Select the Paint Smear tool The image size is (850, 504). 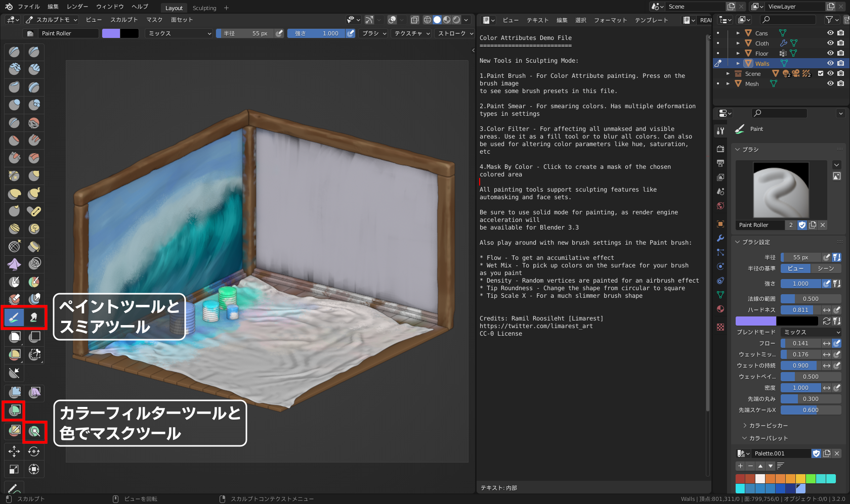tap(34, 317)
